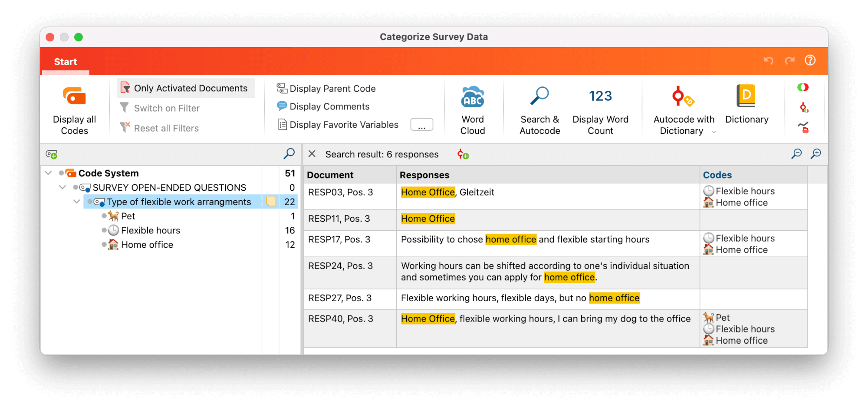
Task: Collapse the SURVEY OPEN-ENDED QUESTIONS node
Action: pos(62,187)
